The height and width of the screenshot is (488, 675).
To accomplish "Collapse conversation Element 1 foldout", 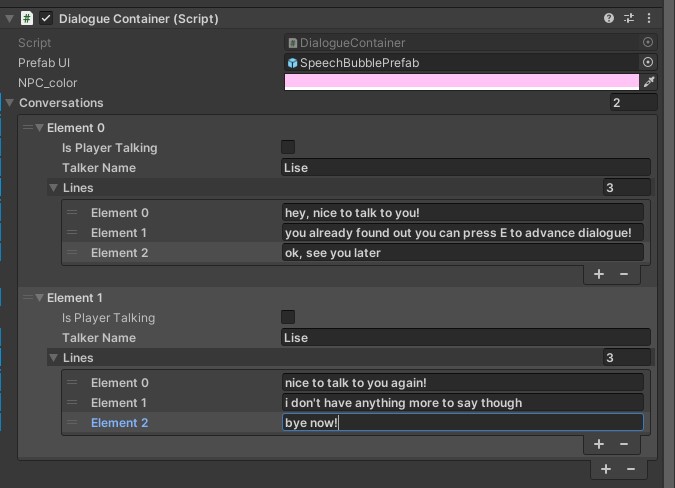I will [x=40, y=298].
